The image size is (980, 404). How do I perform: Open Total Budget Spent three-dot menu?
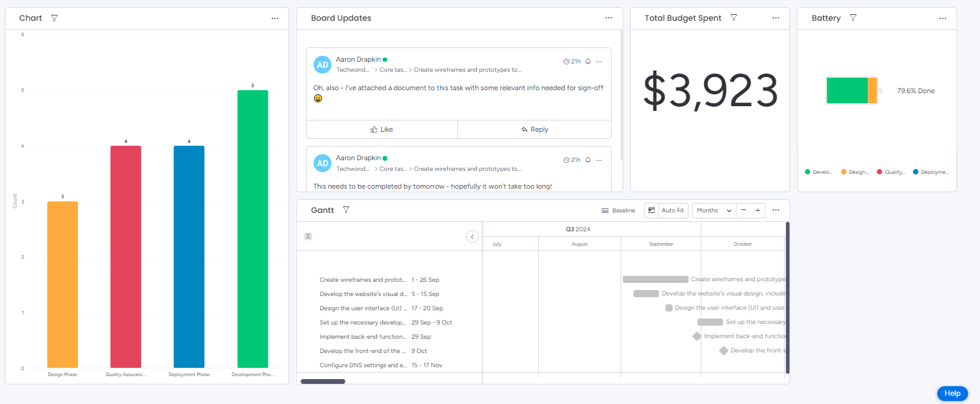pos(776,18)
